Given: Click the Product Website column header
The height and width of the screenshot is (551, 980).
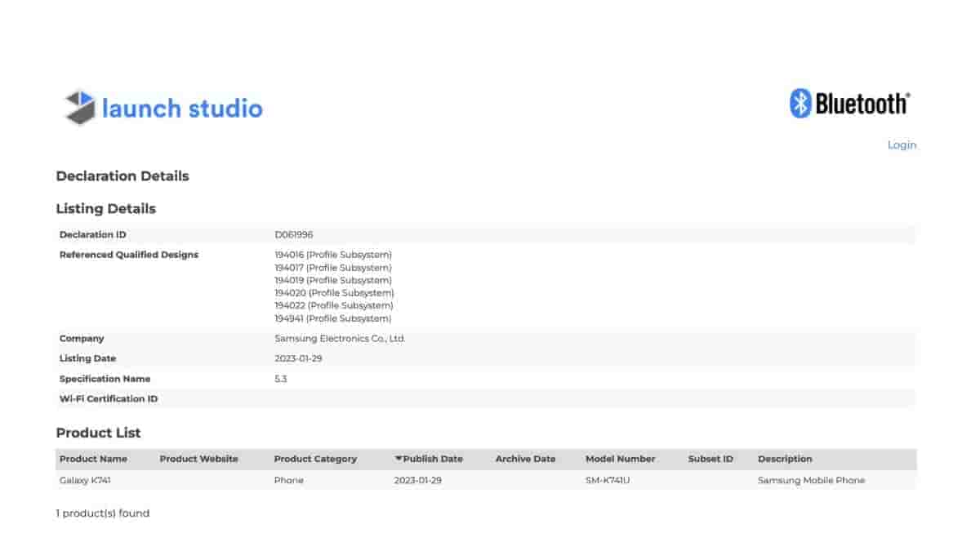Looking at the screenshot, I should [198, 459].
